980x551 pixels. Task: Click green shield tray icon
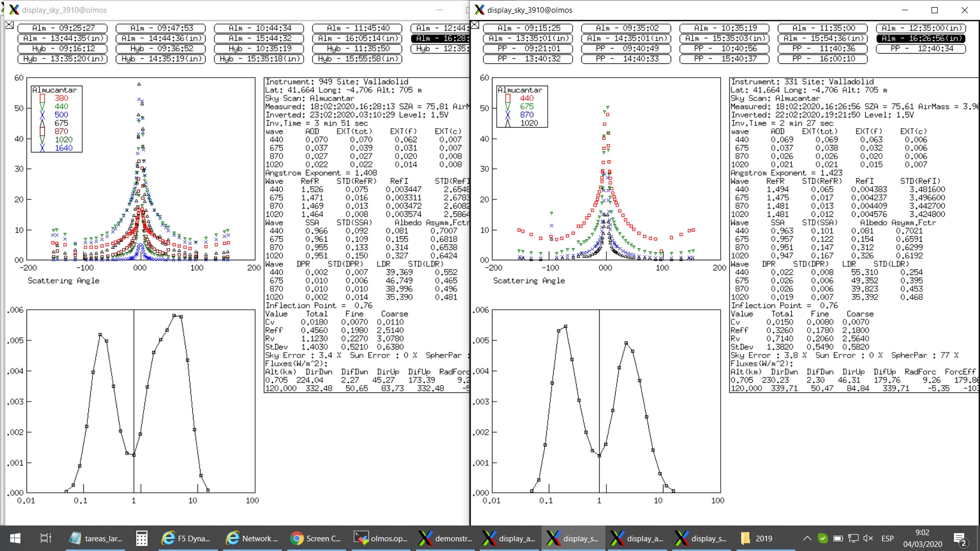(822, 538)
